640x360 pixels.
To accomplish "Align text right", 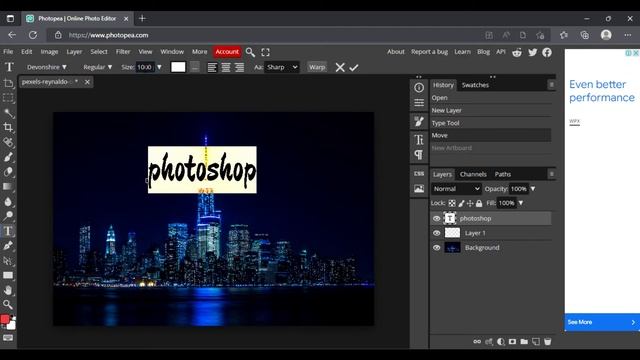I will 240,67.
